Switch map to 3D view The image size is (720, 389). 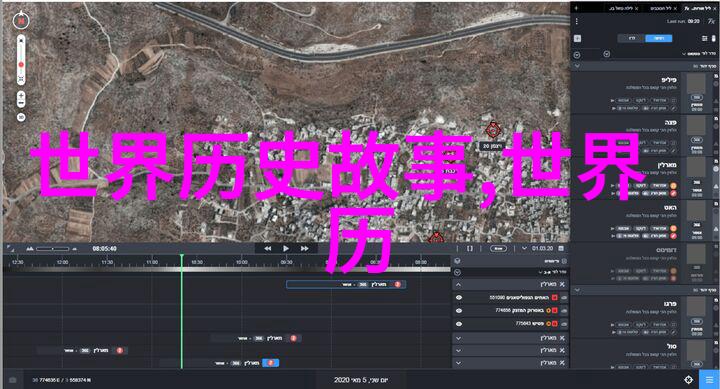coord(21,118)
